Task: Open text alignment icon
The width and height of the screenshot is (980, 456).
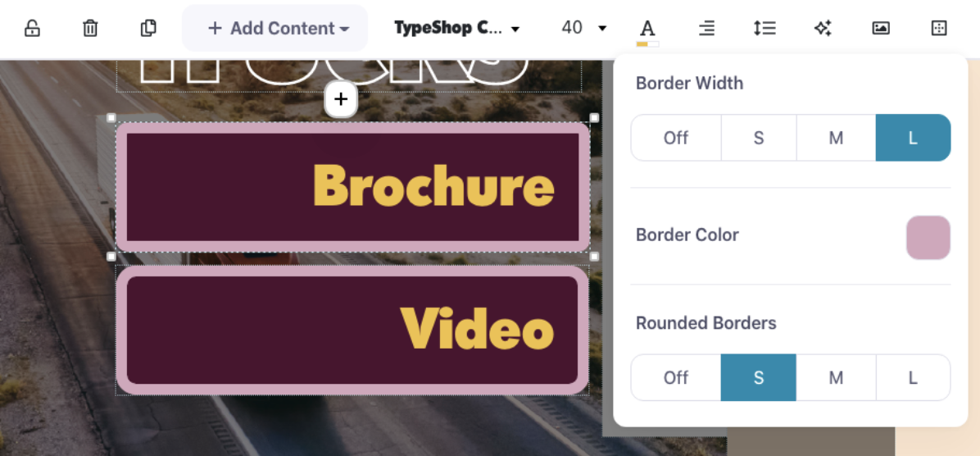Action: [x=706, y=28]
